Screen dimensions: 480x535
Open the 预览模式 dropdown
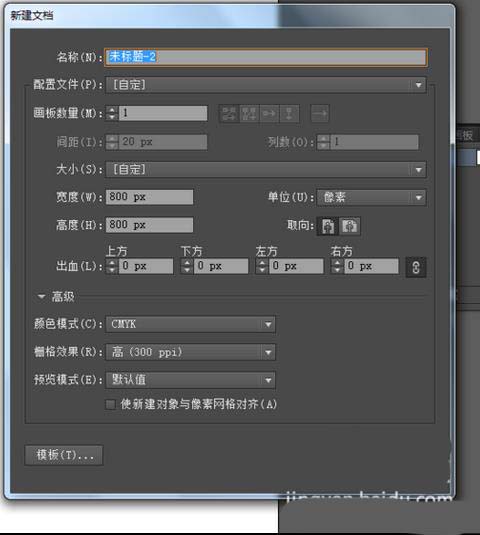coord(191,380)
